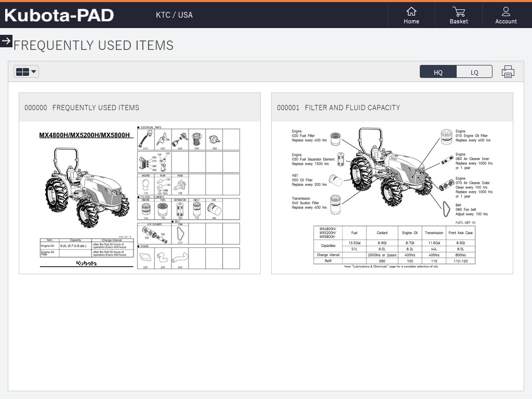
Task: Expand the side panel with arrow icon
Action: click(x=6, y=41)
